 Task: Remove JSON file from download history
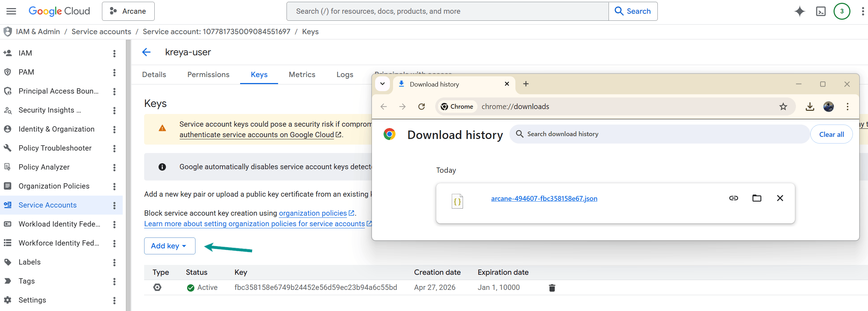coord(780,198)
